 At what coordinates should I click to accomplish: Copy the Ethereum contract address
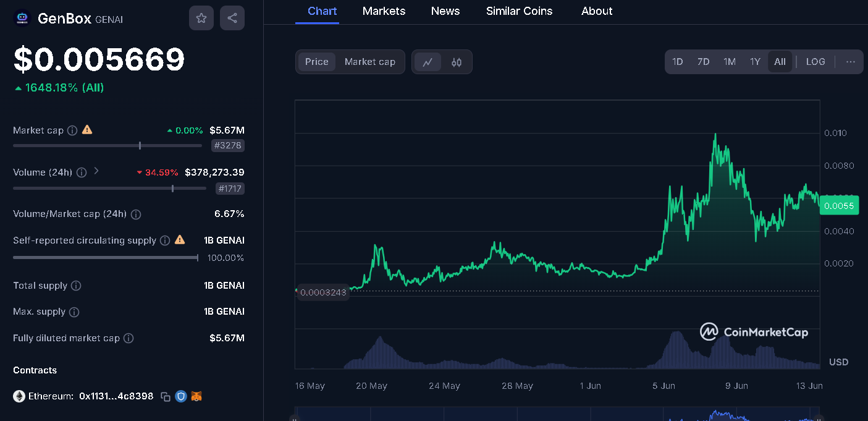click(x=166, y=396)
